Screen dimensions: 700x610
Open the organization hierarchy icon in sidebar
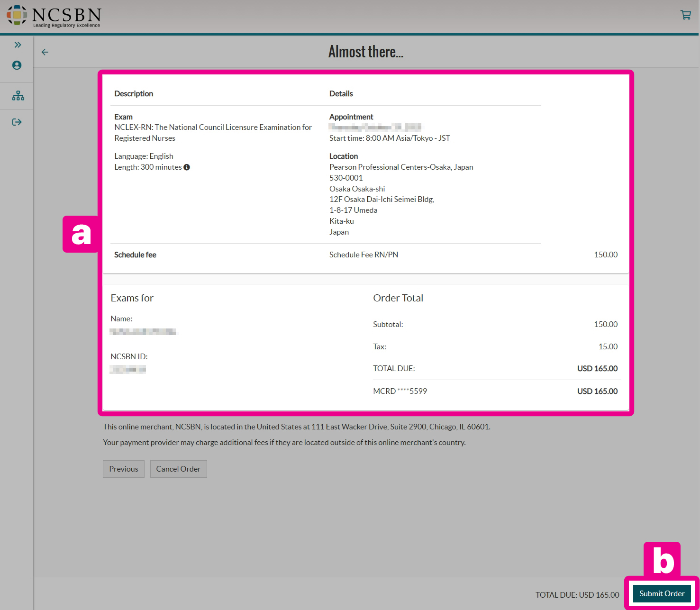[x=18, y=96]
